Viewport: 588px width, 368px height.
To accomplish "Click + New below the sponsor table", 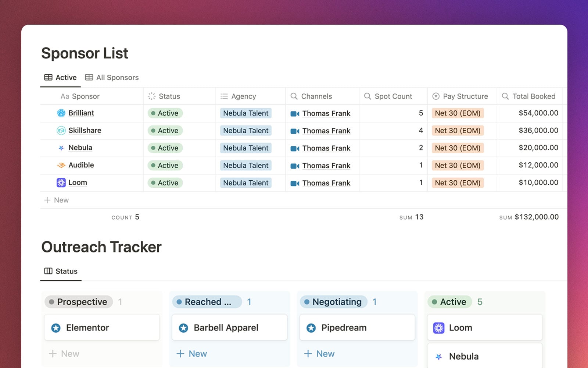I will [56, 200].
